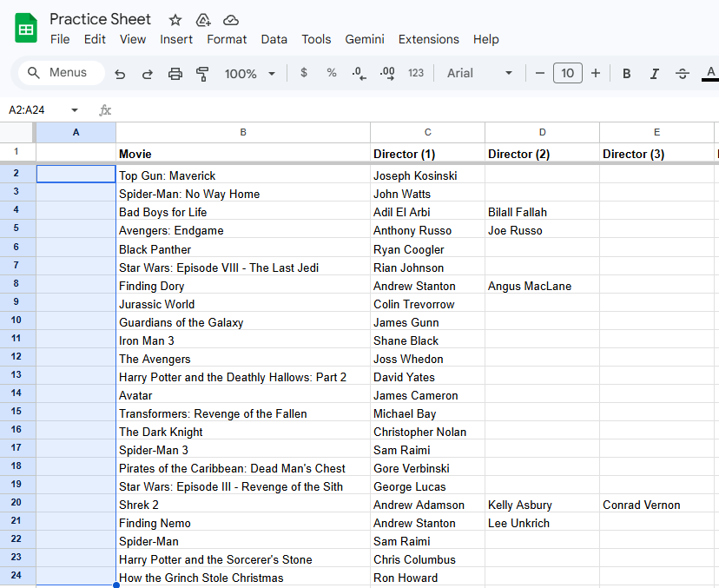The width and height of the screenshot is (719, 588).
Task: Increase decimal places
Action: [x=387, y=73]
